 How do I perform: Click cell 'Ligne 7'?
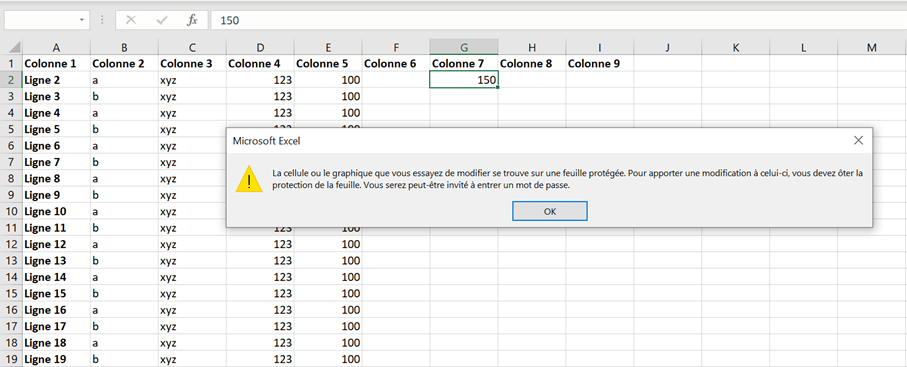[56, 162]
